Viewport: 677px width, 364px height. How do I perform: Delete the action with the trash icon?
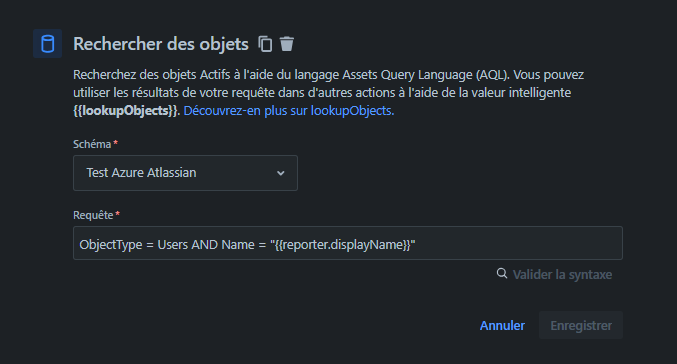(287, 44)
